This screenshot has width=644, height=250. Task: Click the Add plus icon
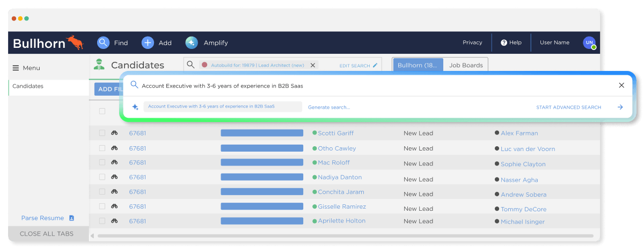tap(148, 42)
